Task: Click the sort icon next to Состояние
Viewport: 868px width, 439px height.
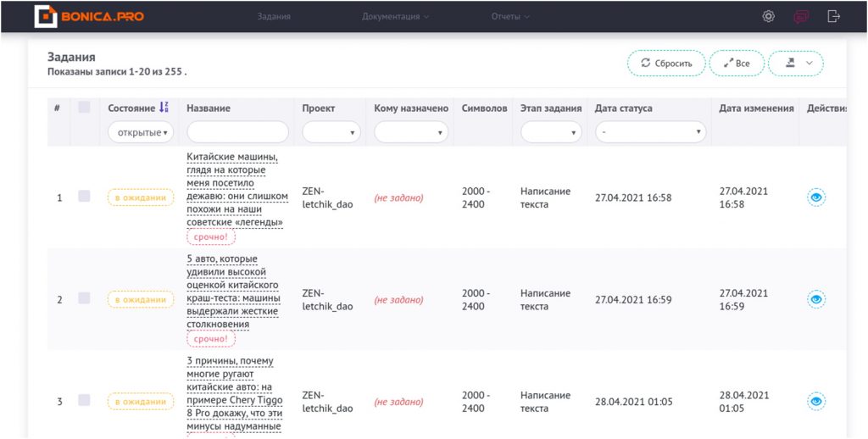Action: pos(164,108)
